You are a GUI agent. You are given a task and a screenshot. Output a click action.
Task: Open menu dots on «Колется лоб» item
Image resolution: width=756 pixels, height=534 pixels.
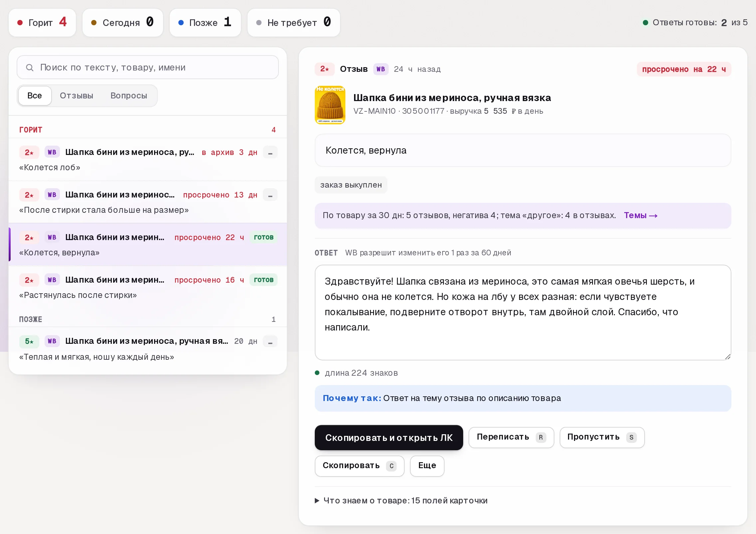270,152
